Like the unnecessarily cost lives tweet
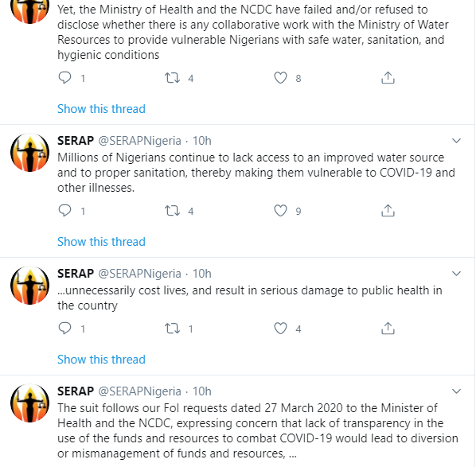 (280, 328)
